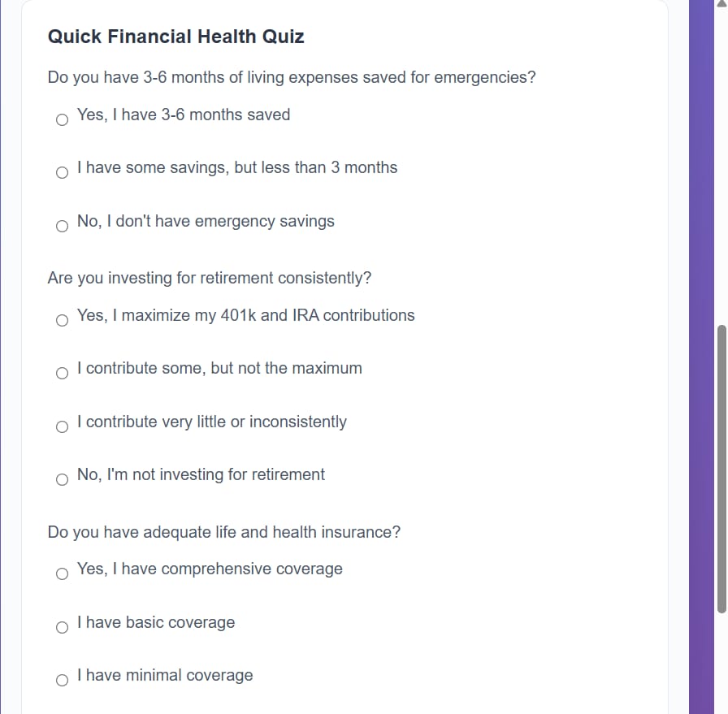The height and width of the screenshot is (714, 728).
Task: Click the scrollbar track below the thumb
Action: tap(721, 664)
